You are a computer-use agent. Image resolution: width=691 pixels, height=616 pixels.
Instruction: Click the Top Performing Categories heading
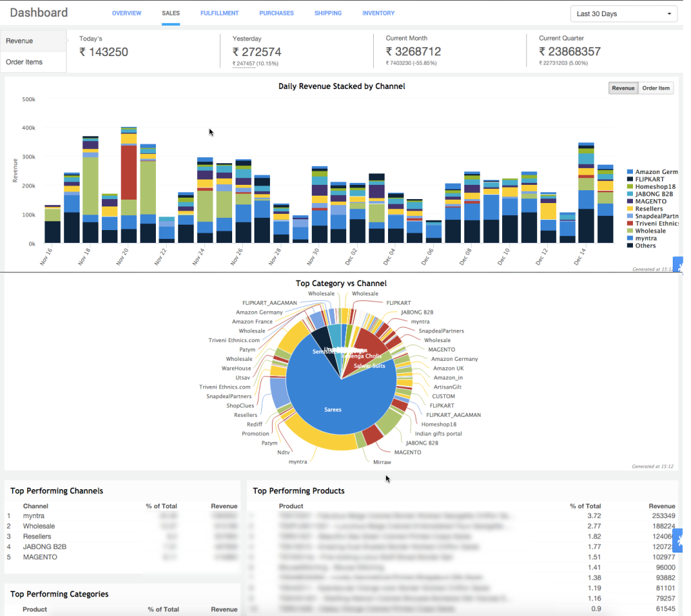click(59, 594)
